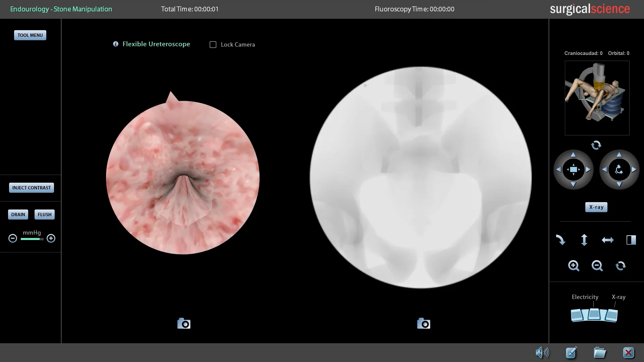Image resolution: width=644 pixels, height=362 pixels.
Task: Click the INJECT CONTRAST button
Action: tap(32, 188)
